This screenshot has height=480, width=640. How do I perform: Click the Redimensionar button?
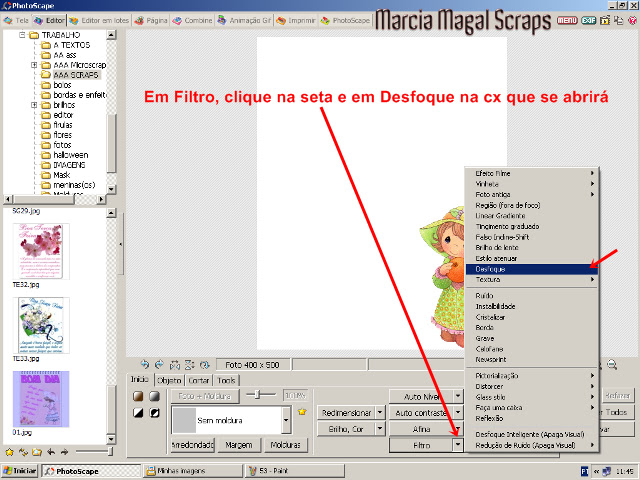[x=346, y=413]
